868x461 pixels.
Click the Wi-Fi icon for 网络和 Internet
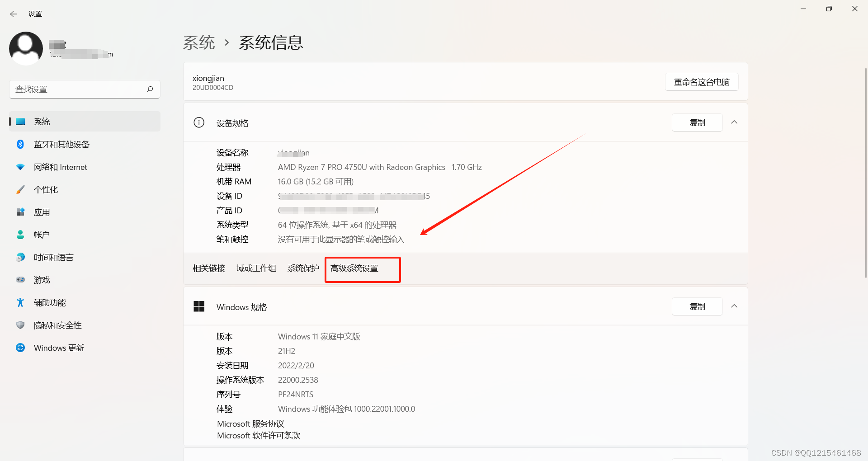(20, 167)
